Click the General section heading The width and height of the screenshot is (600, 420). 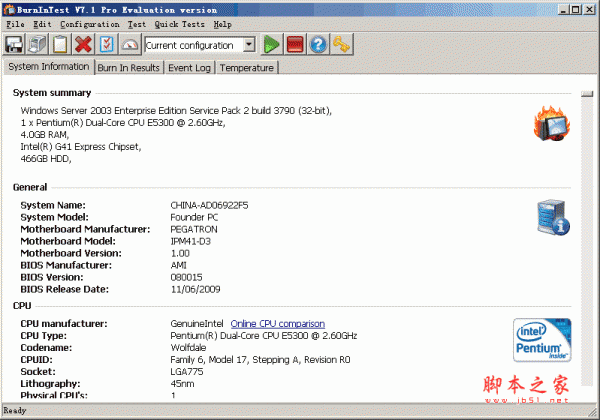coord(30,187)
